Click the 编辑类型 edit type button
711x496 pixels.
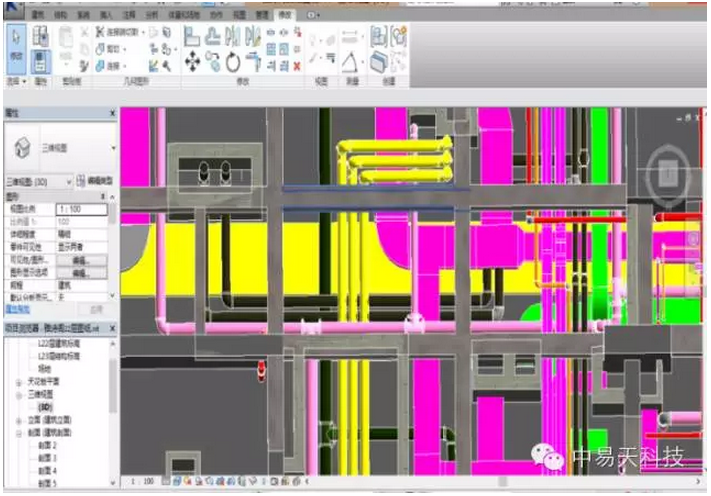pos(97,182)
